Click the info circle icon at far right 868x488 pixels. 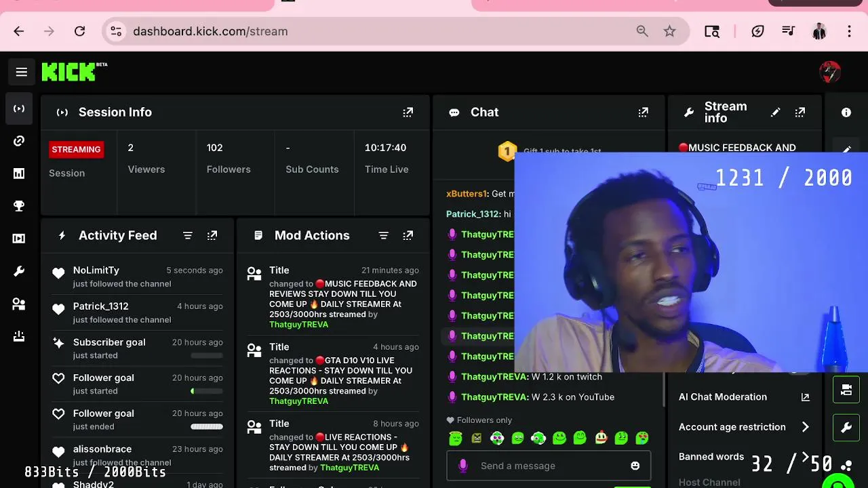pyautogui.click(x=846, y=113)
